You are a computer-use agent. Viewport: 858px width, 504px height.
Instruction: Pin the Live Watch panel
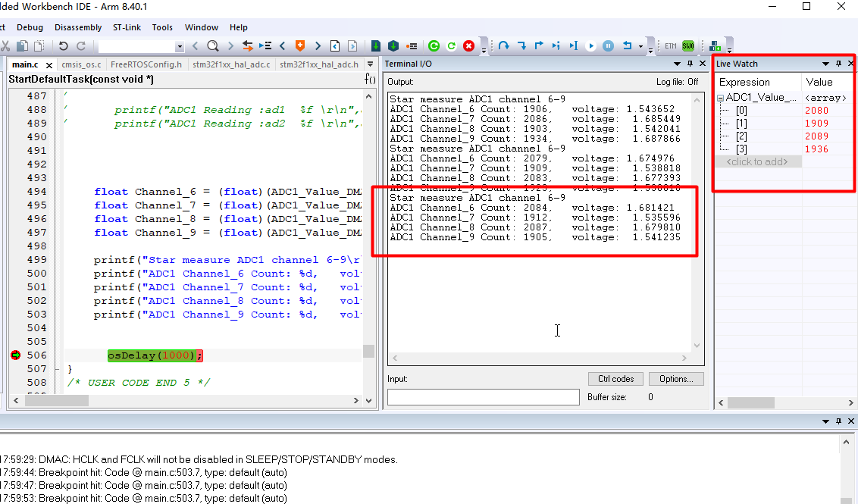(840, 63)
